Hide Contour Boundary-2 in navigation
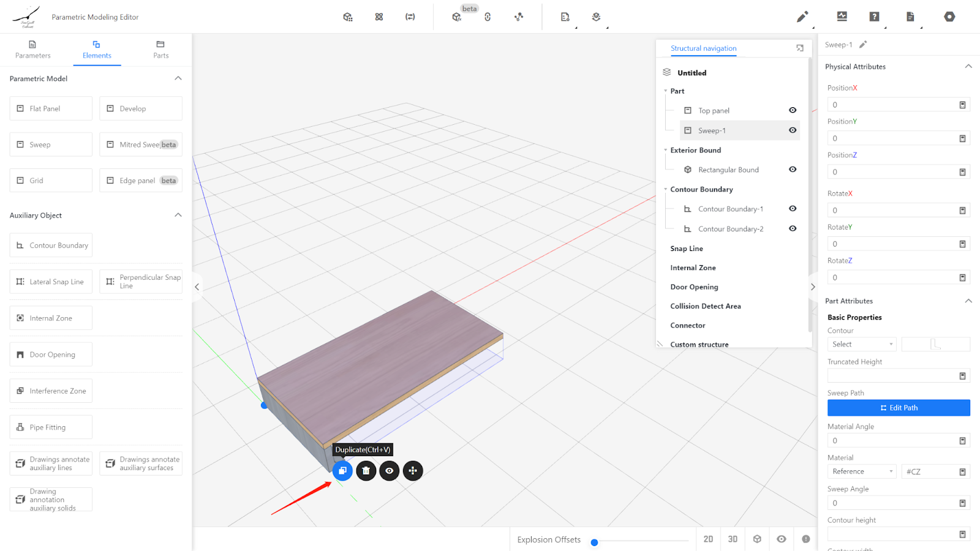This screenshot has width=980, height=551. 793,229
